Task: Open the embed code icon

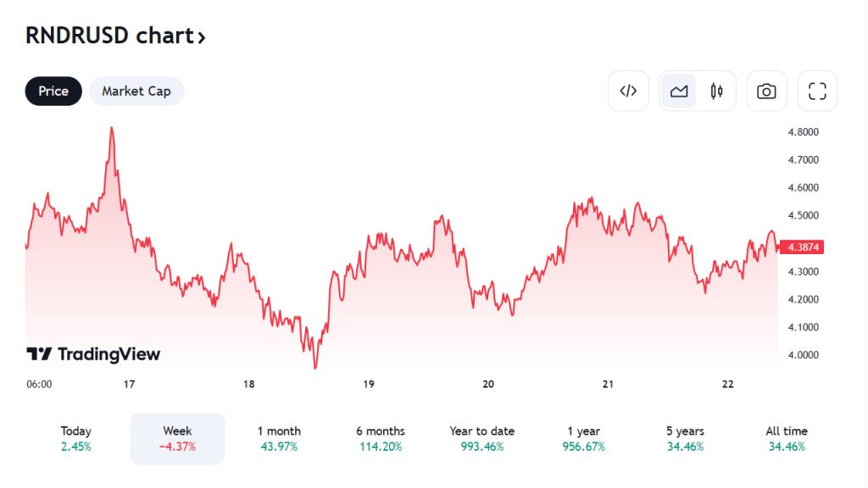Action: click(x=628, y=91)
